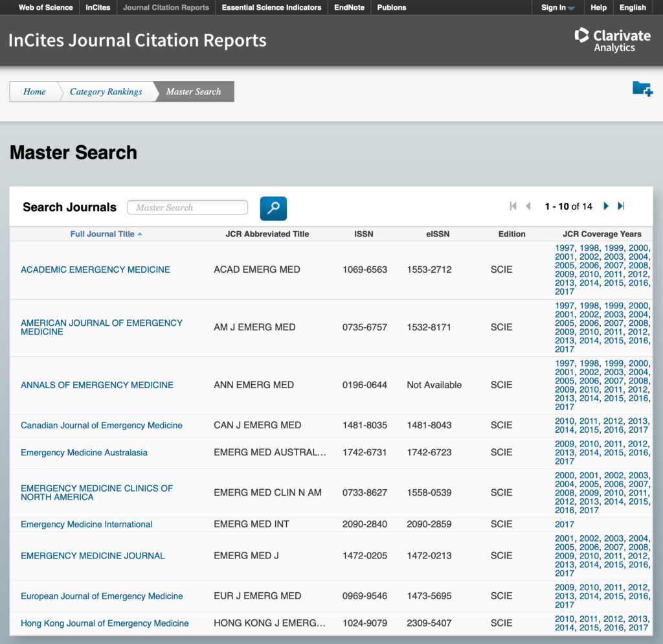The height and width of the screenshot is (644, 663).
Task: Open EndNote from top bar
Action: pyautogui.click(x=349, y=8)
